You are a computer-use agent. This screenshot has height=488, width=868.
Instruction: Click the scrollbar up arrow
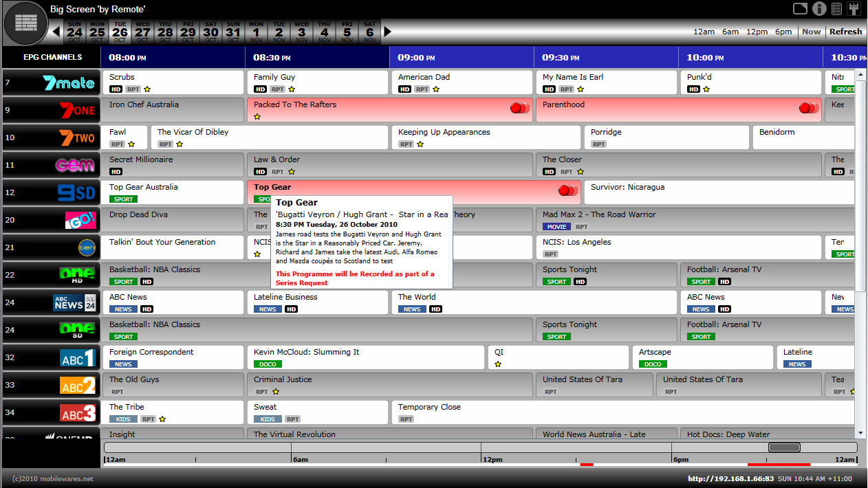point(860,74)
